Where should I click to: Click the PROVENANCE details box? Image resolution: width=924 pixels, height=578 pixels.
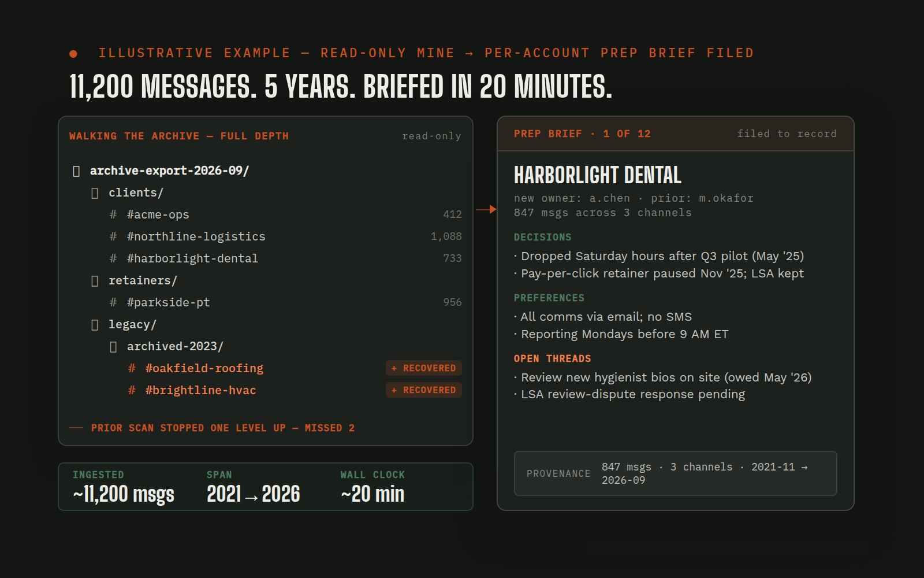click(676, 473)
